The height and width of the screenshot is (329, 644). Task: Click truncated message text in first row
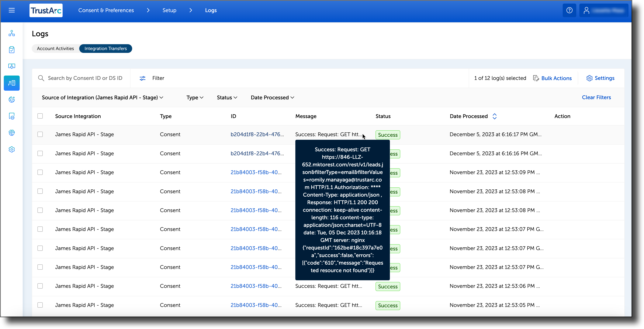click(328, 134)
